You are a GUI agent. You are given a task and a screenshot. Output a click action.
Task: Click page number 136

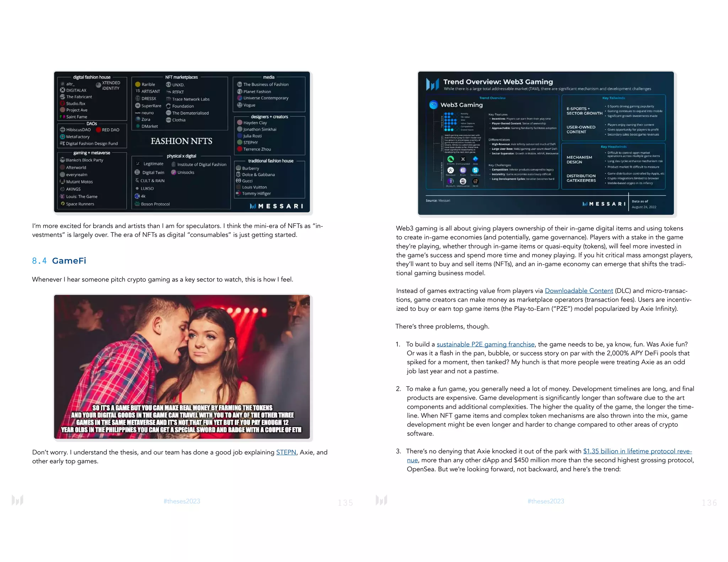(x=709, y=503)
